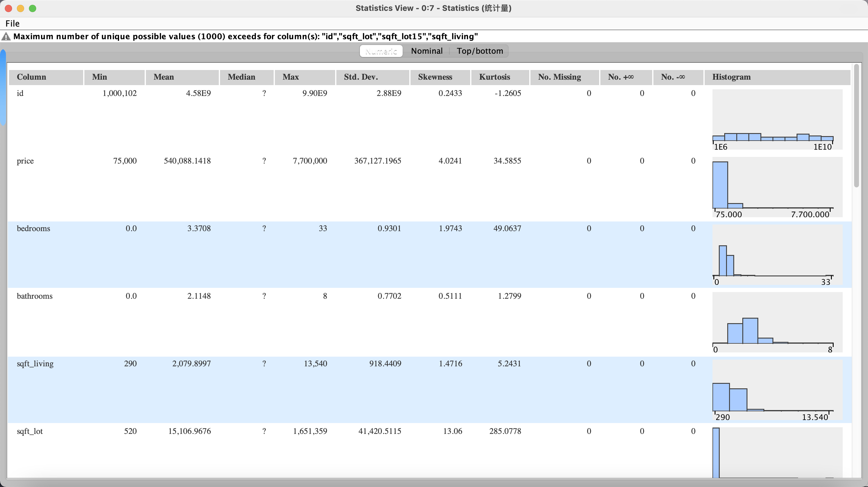The height and width of the screenshot is (487, 868).
Task: Click the price histogram thumbnail
Action: click(x=777, y=187)
